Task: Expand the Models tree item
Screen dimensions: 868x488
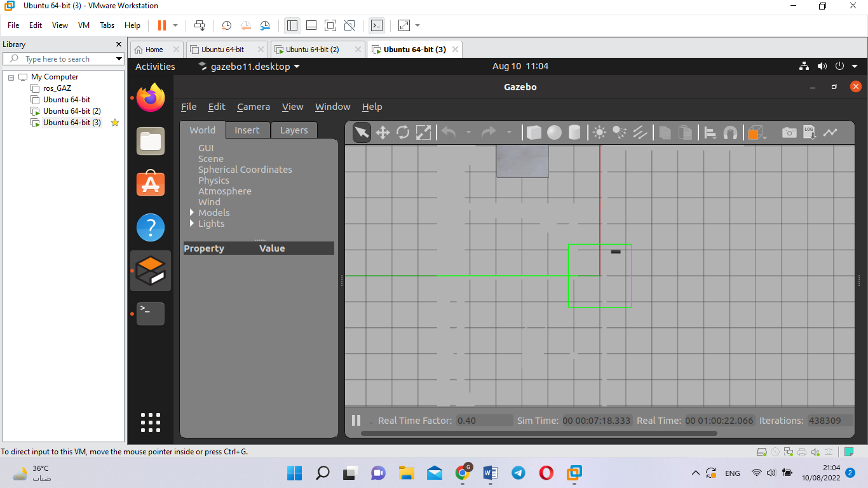Action: [x=192, y=213]
